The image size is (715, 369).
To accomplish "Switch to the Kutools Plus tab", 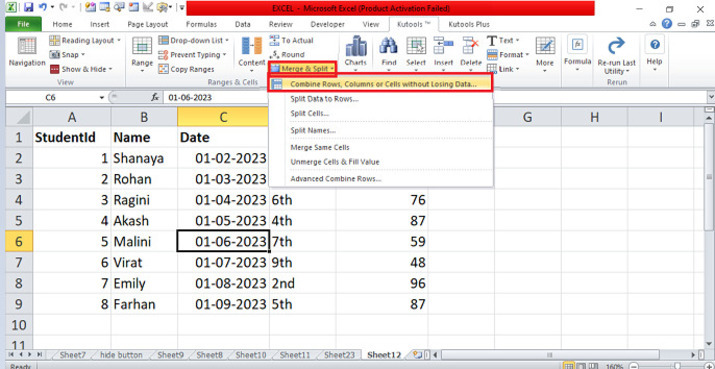I will point(469,25).
